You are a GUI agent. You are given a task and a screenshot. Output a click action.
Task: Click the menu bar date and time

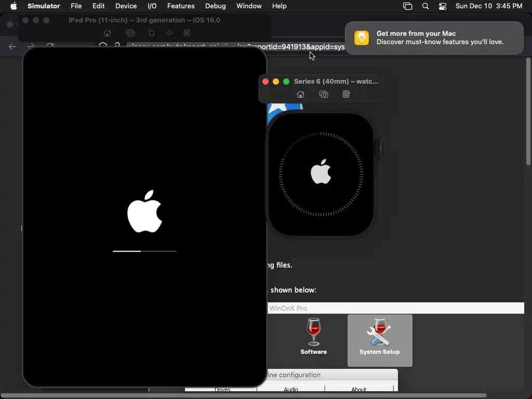coord(488,6)
